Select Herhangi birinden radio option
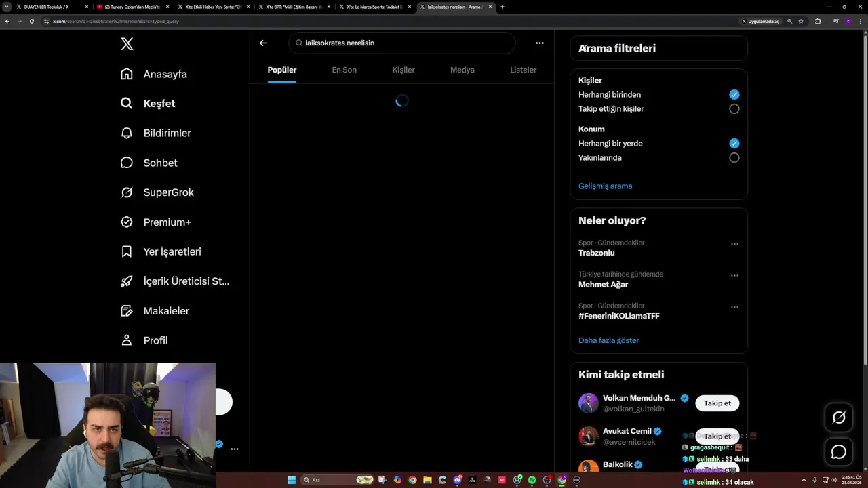Image resolution: width=868 pixels, height=488 pixels. pyautogui.click(x=734, y=95)
